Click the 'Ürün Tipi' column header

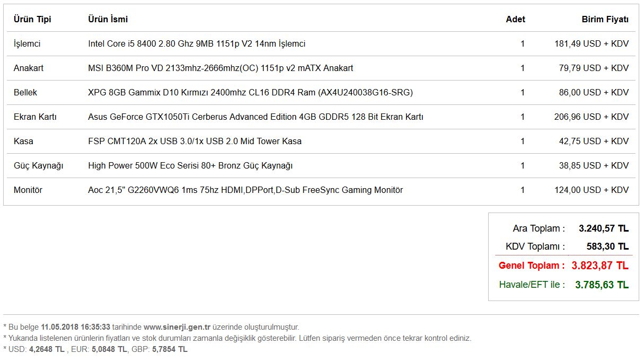[x=32, y=19]
